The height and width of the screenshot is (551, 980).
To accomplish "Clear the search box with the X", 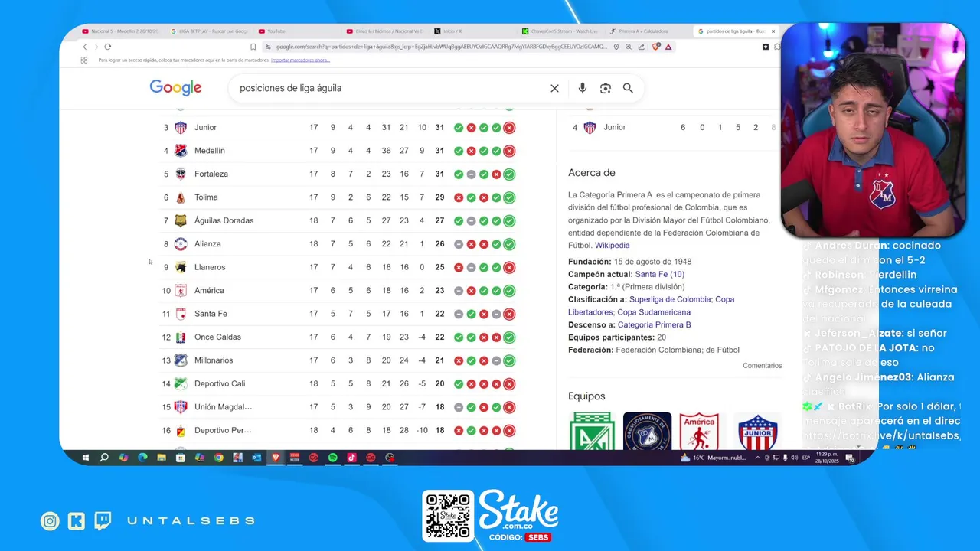I will 554,88.
